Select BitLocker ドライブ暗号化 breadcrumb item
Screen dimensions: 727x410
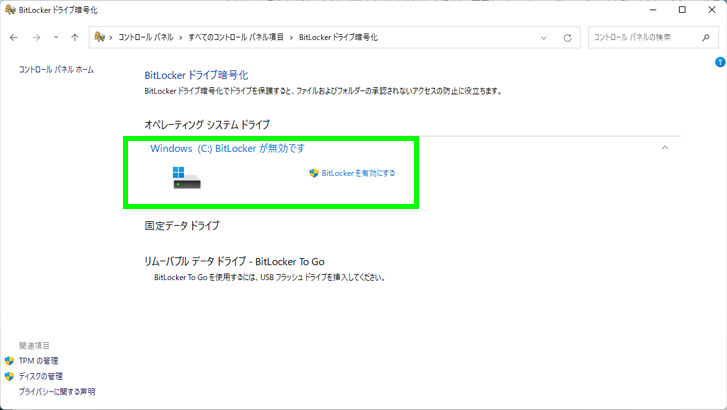(x=338, y=37)
